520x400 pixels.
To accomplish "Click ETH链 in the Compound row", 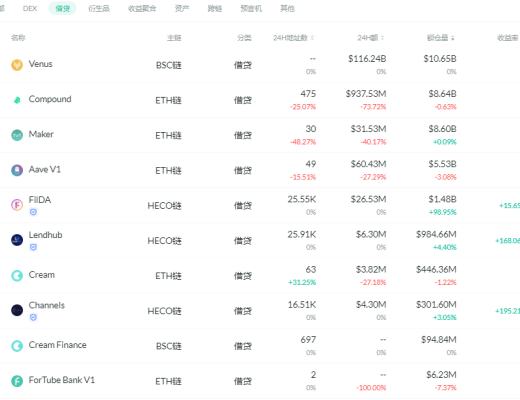I will click(168, 100).
